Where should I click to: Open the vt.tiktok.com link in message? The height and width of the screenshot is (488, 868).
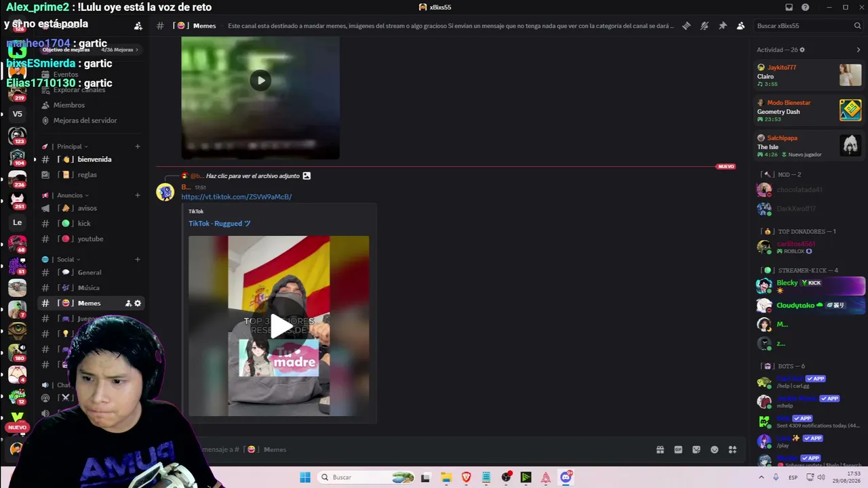236,197
